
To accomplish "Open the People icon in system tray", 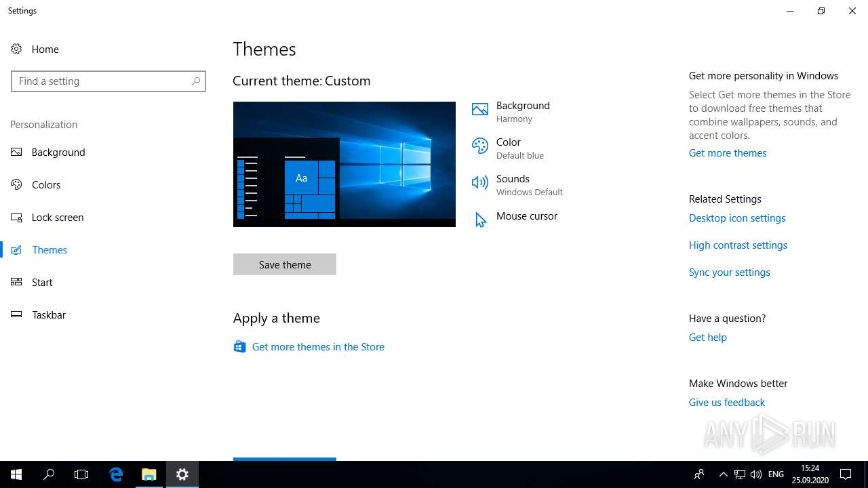I will 699,474.
